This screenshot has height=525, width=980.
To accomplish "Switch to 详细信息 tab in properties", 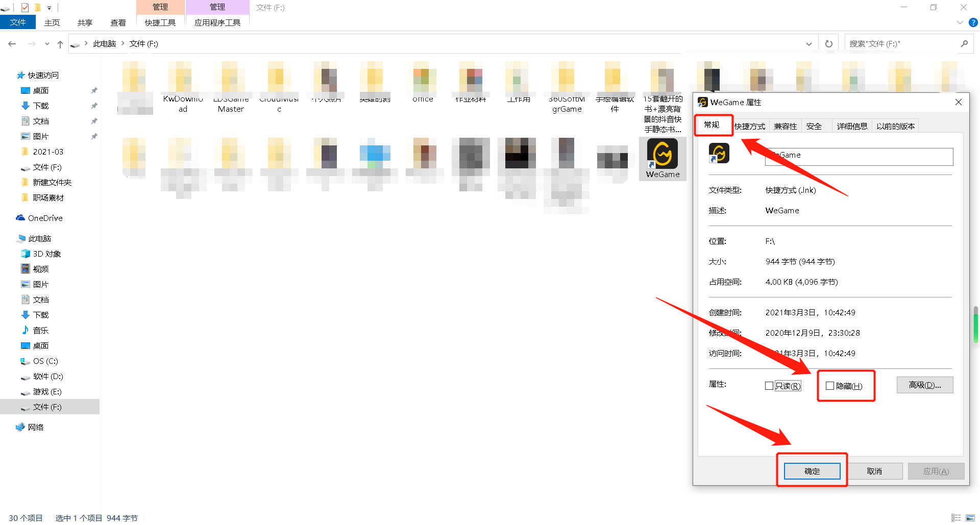I will (852, 126).
